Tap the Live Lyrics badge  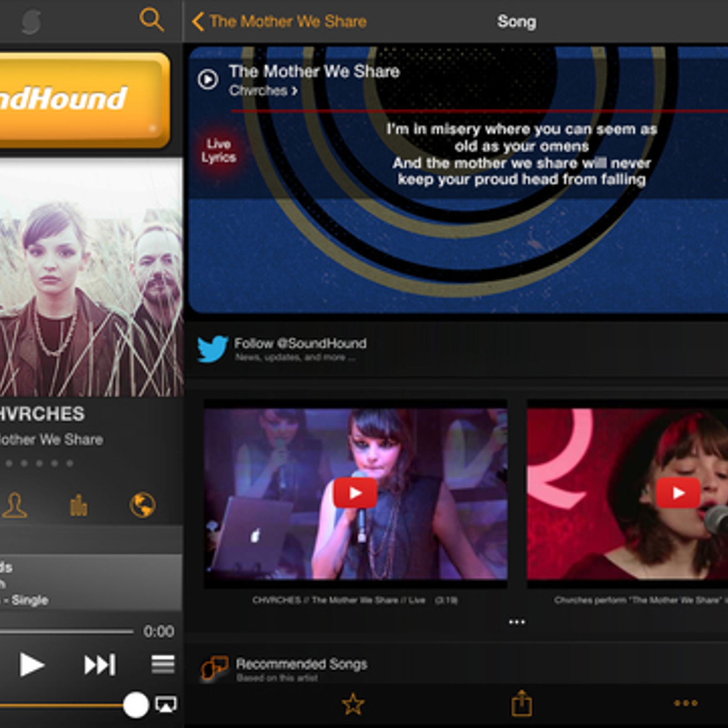pos(218,151)
